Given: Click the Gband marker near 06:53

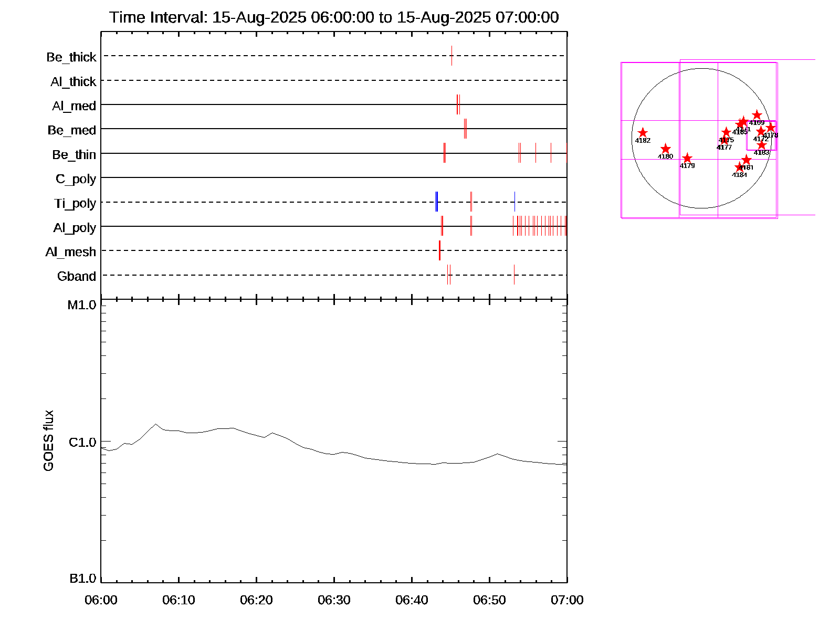Looking at the screenshot, I should pyautogui.click(x=514, y=275).
